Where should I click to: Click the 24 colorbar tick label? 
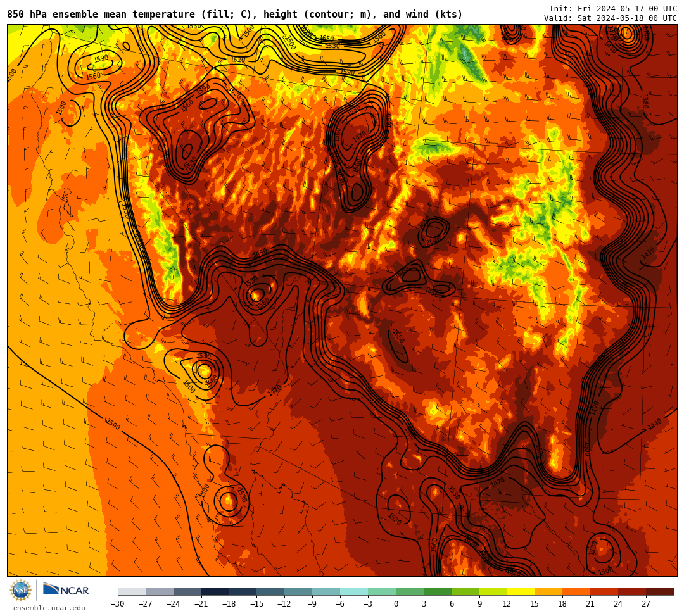618,604
